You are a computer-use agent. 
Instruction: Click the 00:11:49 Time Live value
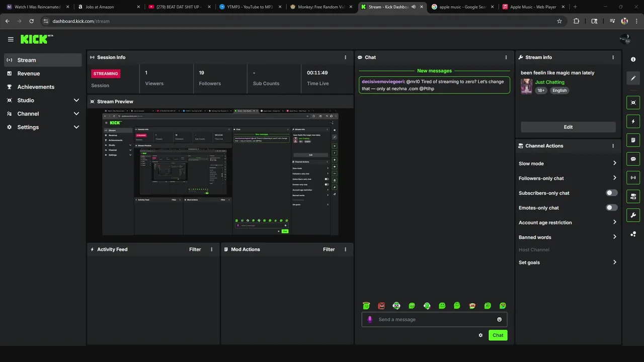[317, 73]
